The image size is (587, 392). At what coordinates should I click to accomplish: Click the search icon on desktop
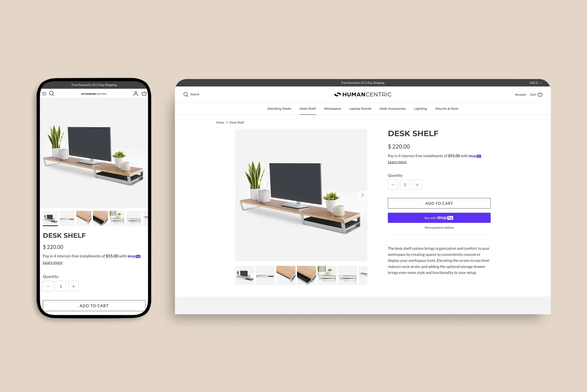[x=186, y=94]
